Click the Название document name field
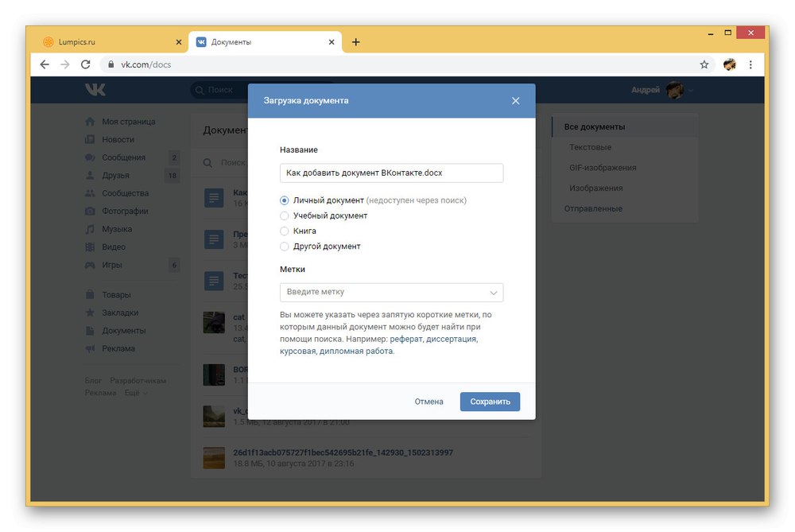Screen dimensions: 795x532 pyautogui.click(x=391, y=173)
